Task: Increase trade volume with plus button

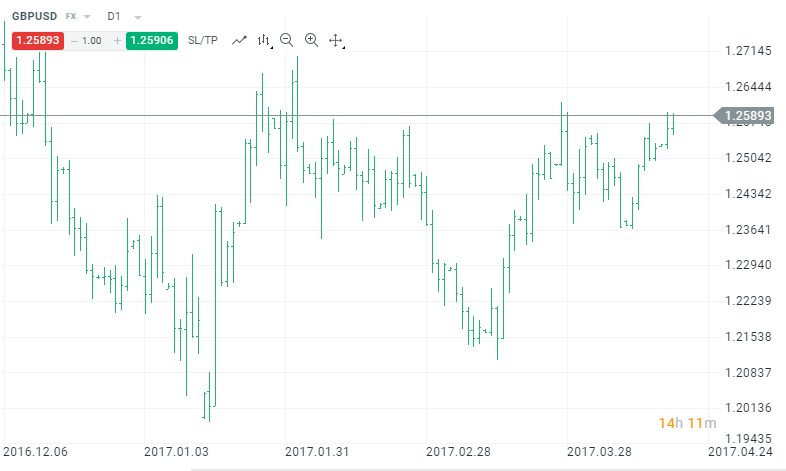Action: pyautogui.click(x=117, y=40)
